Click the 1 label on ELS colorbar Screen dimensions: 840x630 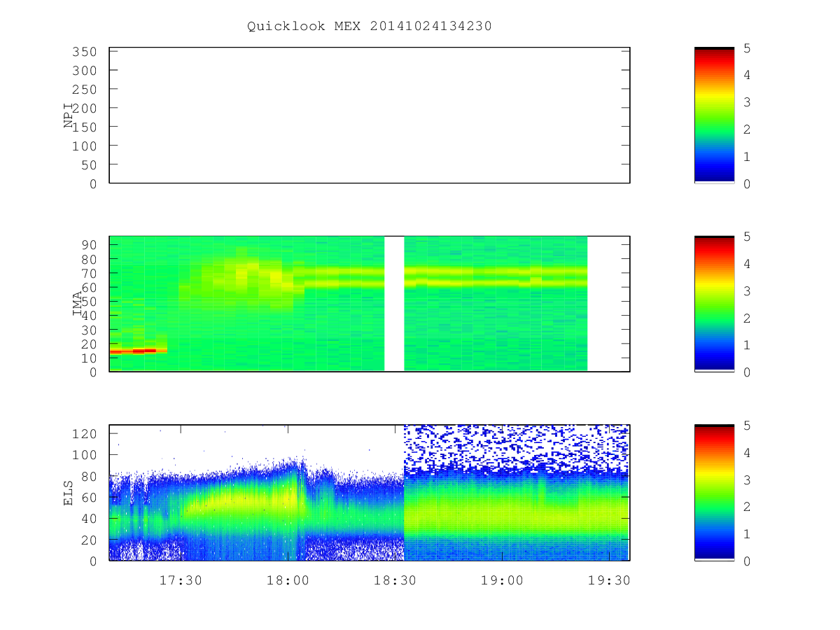[748, 534]
